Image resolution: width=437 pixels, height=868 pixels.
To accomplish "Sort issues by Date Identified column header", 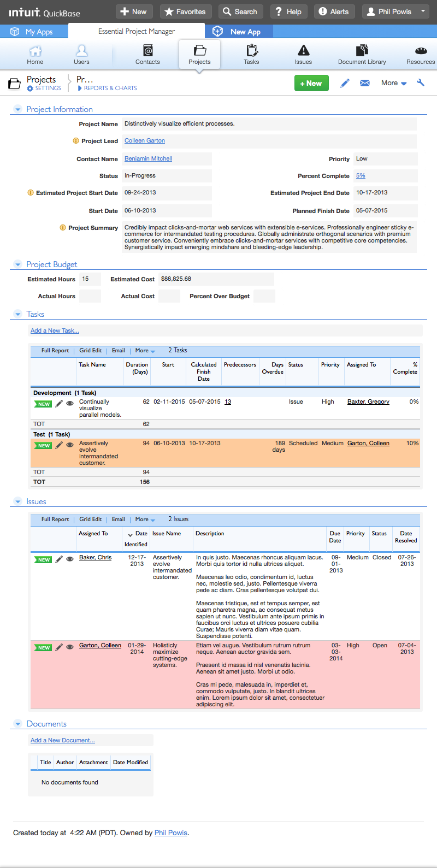I will tap(136, 539).
